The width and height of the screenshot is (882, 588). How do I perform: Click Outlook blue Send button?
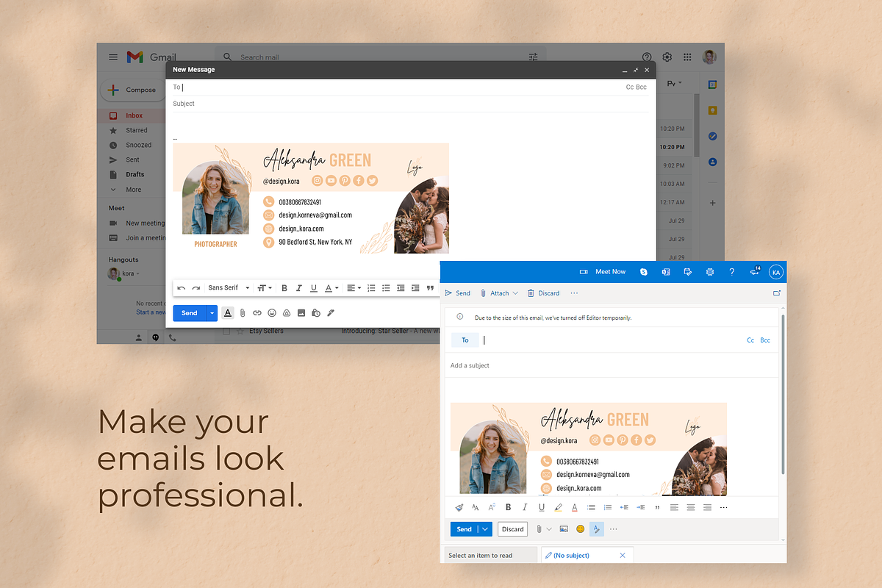(464, 529)
